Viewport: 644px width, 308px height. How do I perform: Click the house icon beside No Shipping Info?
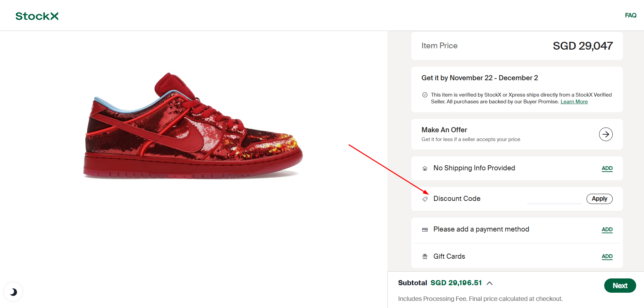[425, 168]
